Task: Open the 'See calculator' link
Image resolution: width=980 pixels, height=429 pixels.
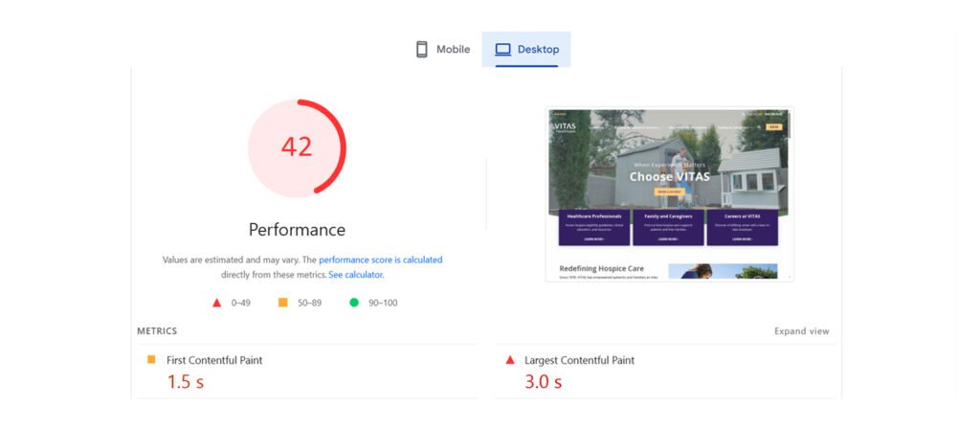Action: (x=355, y=275)
